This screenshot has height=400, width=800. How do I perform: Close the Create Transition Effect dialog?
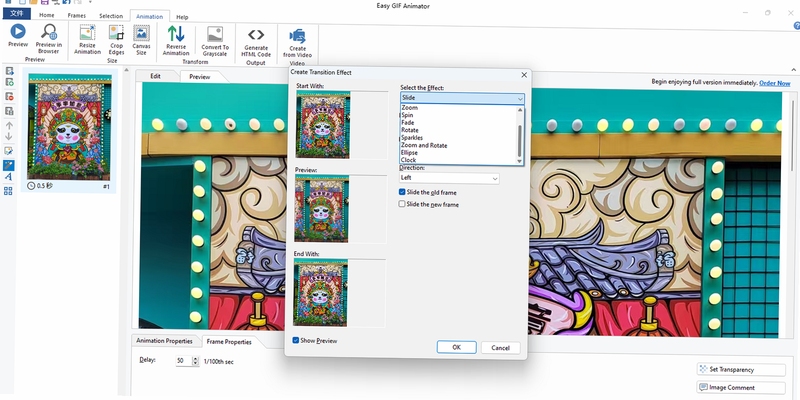[524, 75]
